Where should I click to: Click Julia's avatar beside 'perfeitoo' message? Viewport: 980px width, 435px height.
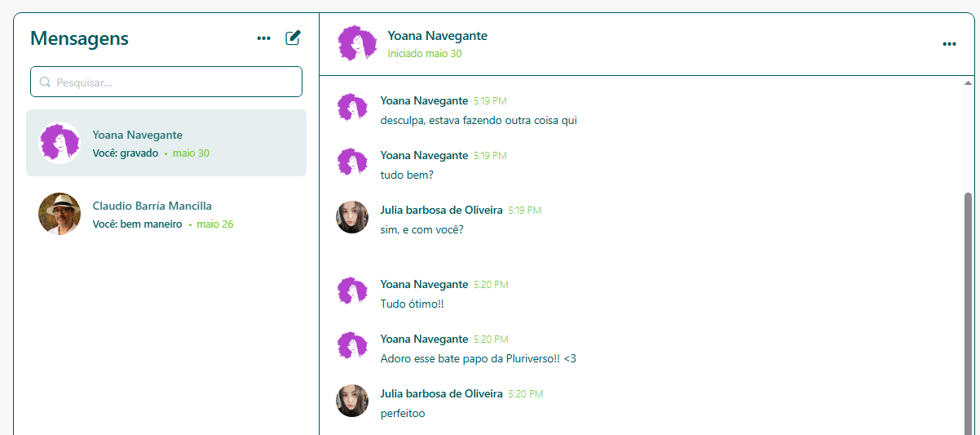(x=352, y=402)
